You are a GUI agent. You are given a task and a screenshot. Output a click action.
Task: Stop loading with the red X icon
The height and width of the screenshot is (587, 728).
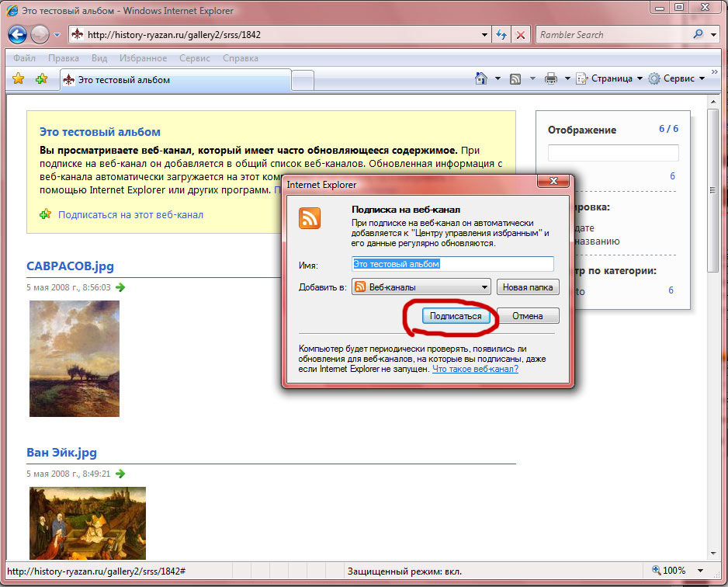tap(521, 35)
